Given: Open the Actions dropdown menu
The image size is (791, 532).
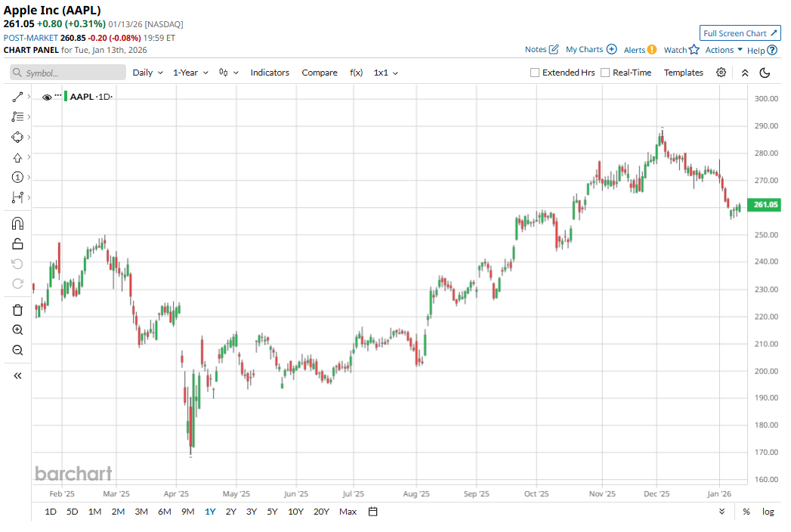Looking at the screenshot, I should coord(724,50).
